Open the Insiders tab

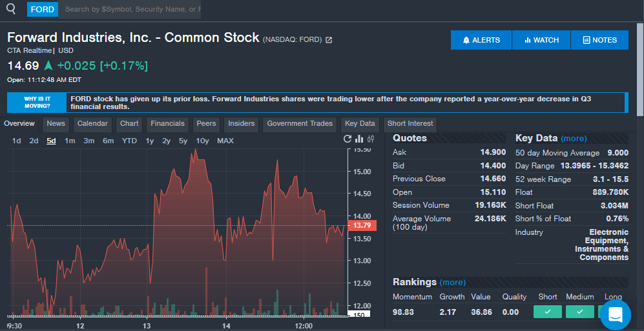click(x=242, y=123)
